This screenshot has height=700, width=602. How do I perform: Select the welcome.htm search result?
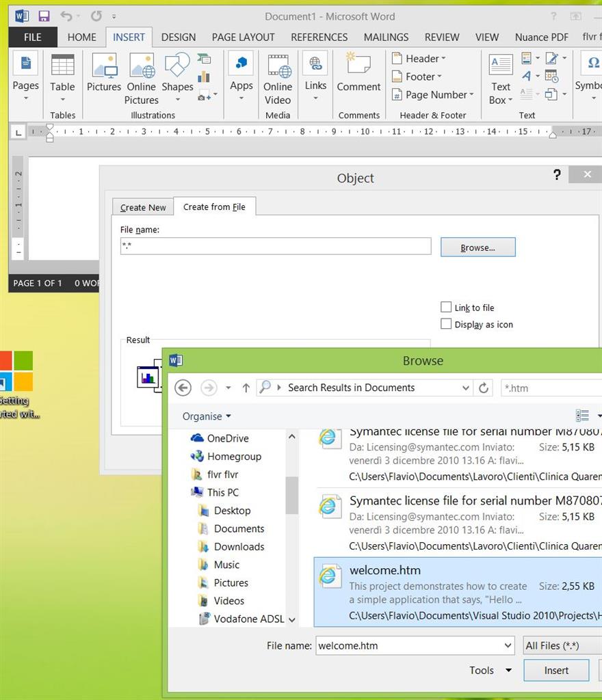pyautogui.click(x=458, y=592)
